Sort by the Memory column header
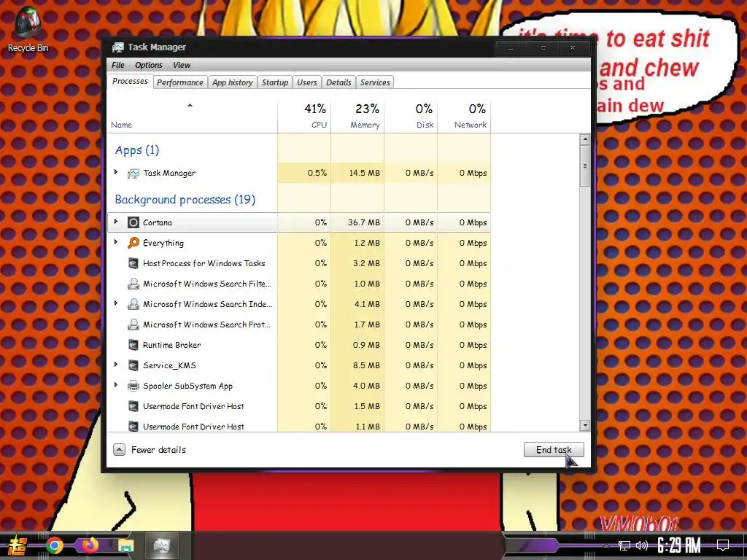Image resolution: width=747 pixels, height=560 pixels. tap(357, 117)
